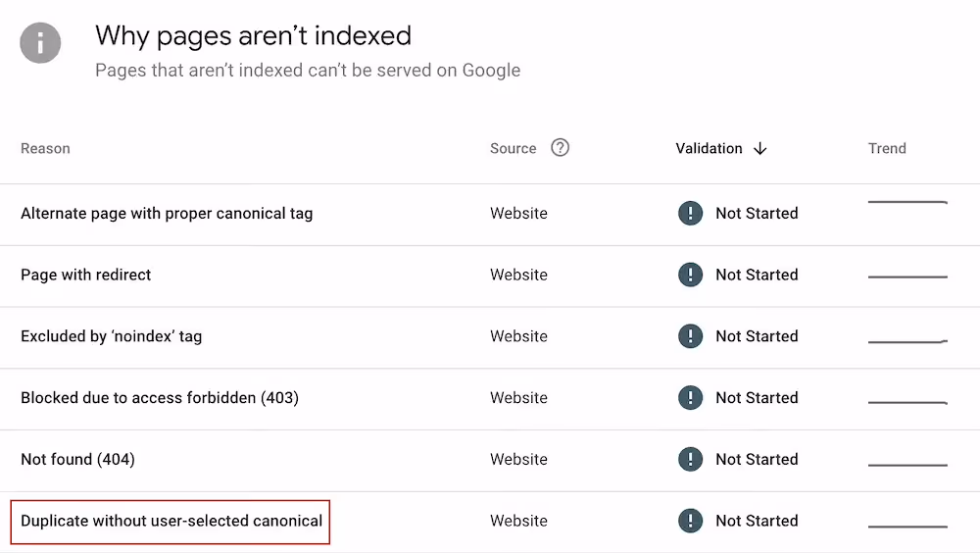Screen dimensions: 980x553
Task: Click the Trend column header
Action: (x=886, y=149)
